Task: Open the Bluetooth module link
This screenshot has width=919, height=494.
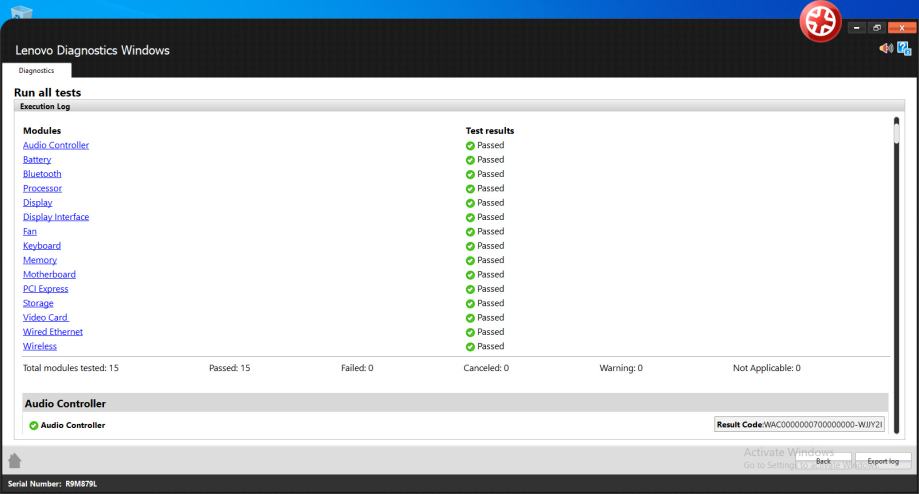Action: pyautogui.click(x=42, y=174)
